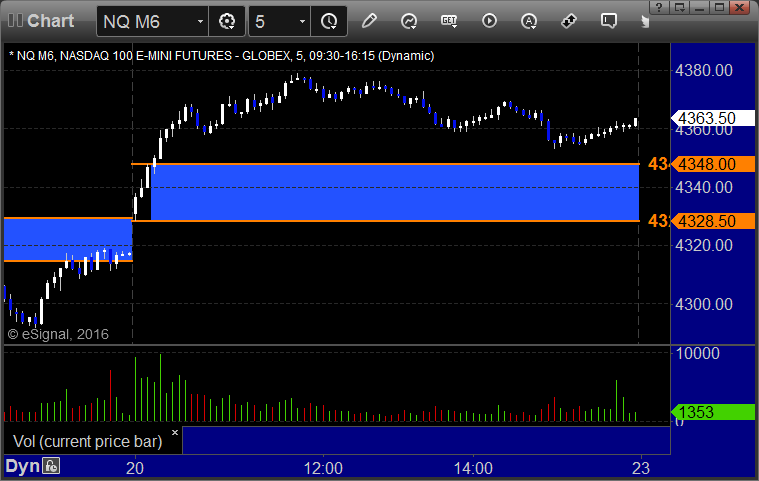Click the 4363.50 current price label
759x481 pixels.
point(713,118)
